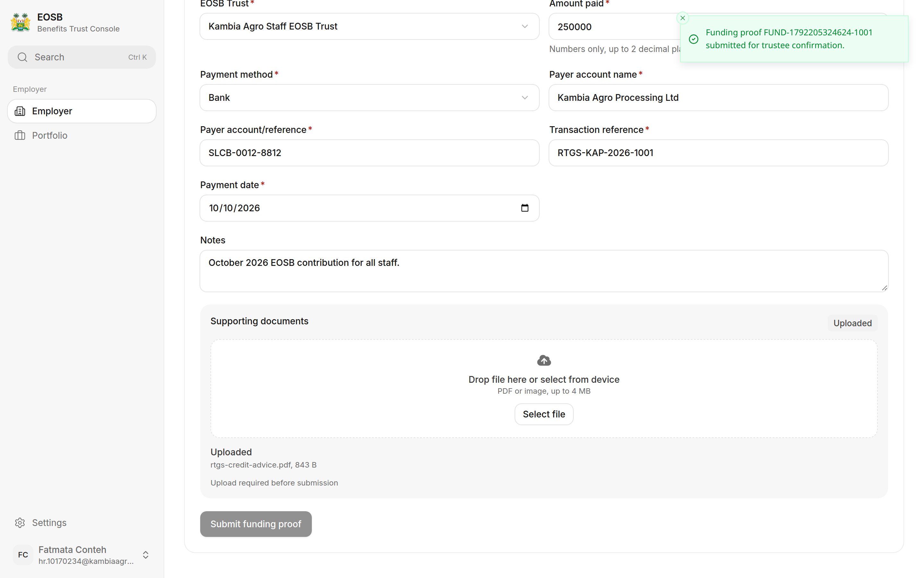Click the Settings gear icon
The height and width of the screenshot is (578, 924).
click(20, 522)
